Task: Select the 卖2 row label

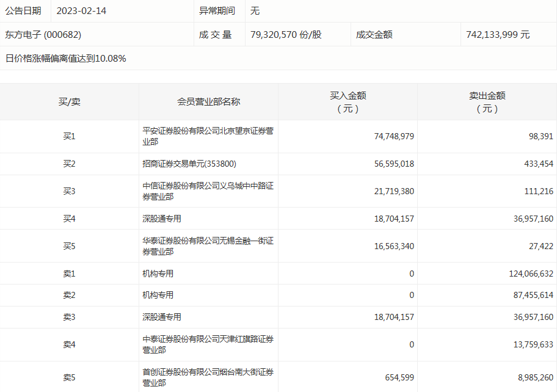Action: [x=69, y=295]
